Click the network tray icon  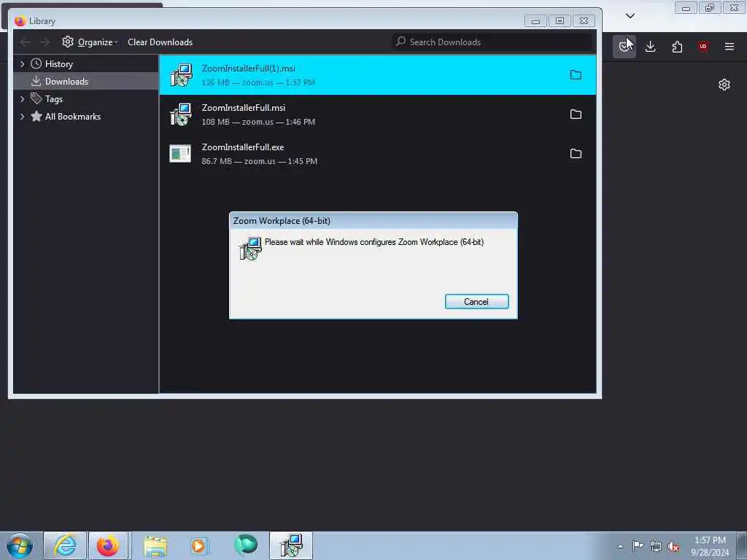pos(656,547)
